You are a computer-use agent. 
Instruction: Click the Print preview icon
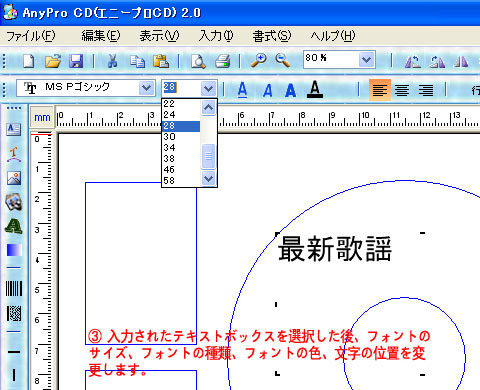[198, 61]
